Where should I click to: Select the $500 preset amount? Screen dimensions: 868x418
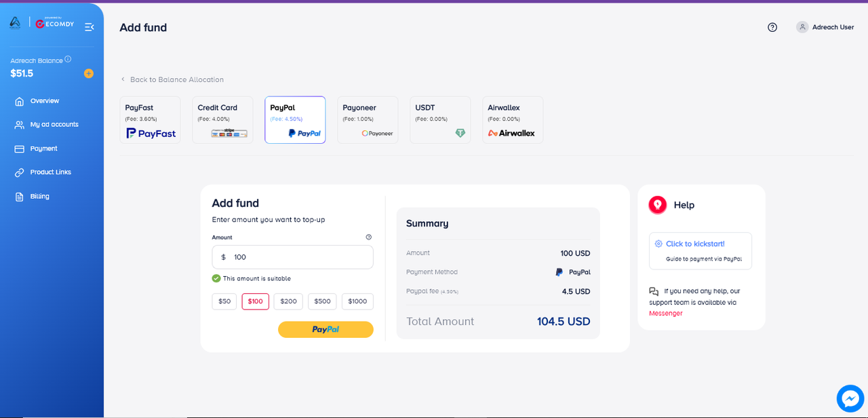(x=322, y=301)
